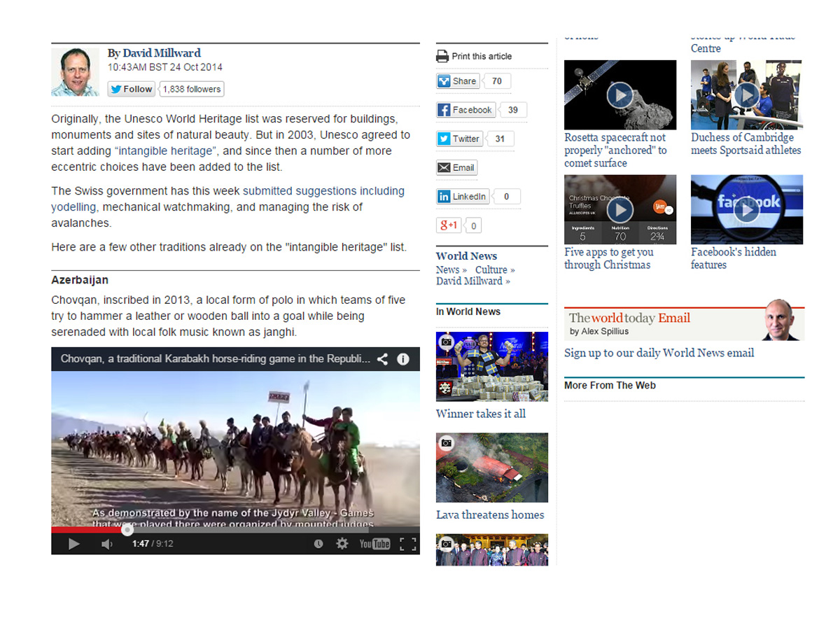Enter fullscreen mode on video player
Image resolution: width=840 pixels, height=630 pixels.
(408, 544)
